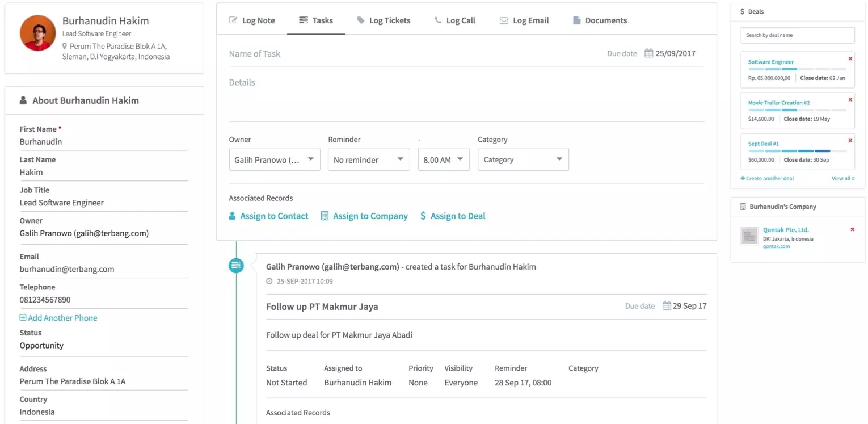Image resolution: width=868 pixels, height=424 pixels.
Task: Edit the Telephone field 081234567890
Action: [x=104, y=300]
